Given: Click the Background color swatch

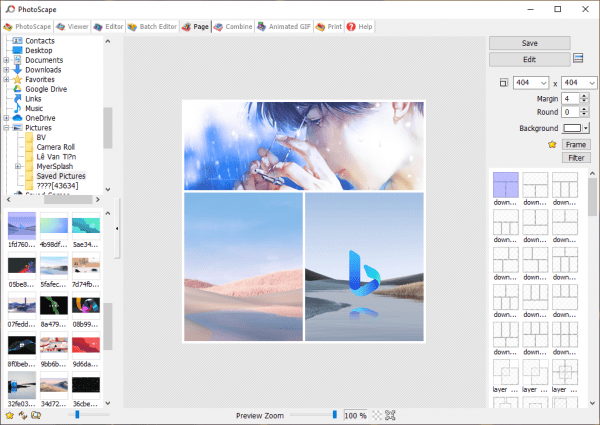Looking at the screenshot, I should pos(572,128).
